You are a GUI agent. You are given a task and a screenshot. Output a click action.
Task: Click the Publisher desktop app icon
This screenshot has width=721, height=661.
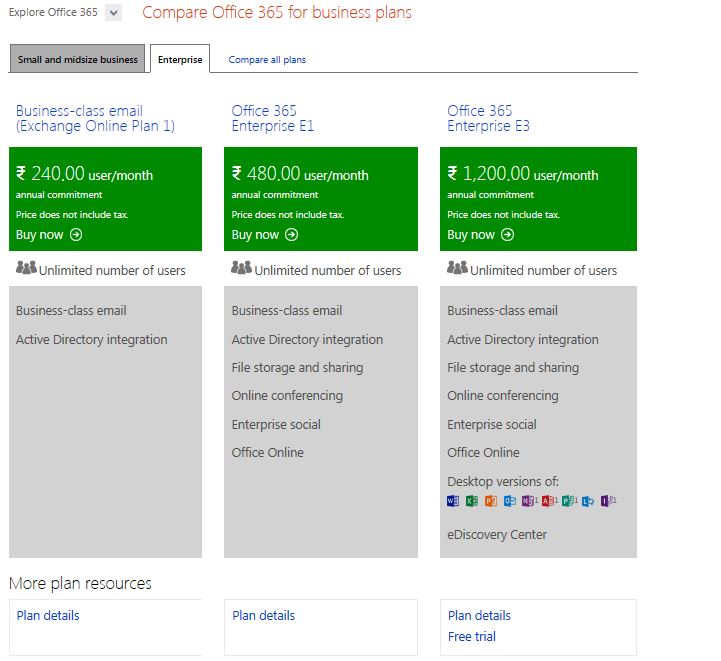coord(569,501)
